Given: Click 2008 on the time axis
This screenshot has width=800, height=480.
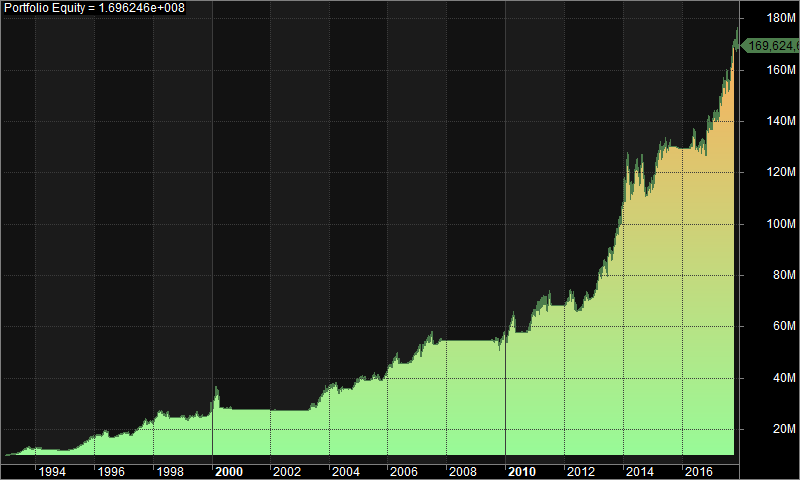Looking at the screenshot, I should click(x=464, y=470).
